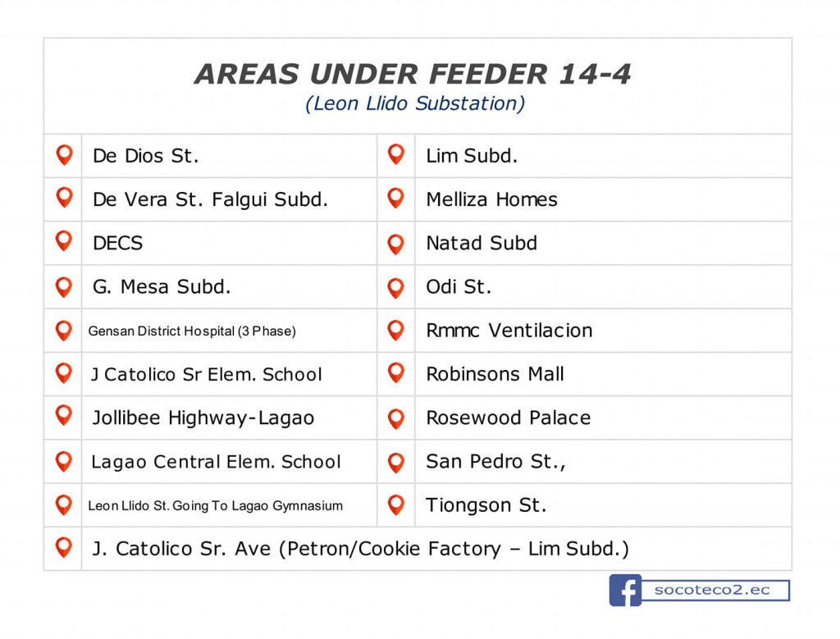Select the pin icon beside DECS
840x639 pixels.
pyautogui.click(x=64, y=241)
